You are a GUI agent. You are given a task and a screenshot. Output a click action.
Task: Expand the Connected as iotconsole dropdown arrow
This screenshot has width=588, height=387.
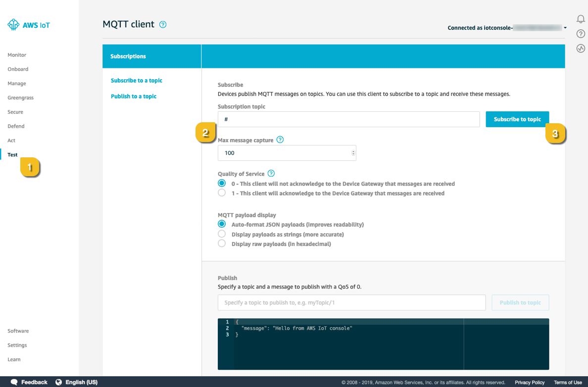(565, 28)
